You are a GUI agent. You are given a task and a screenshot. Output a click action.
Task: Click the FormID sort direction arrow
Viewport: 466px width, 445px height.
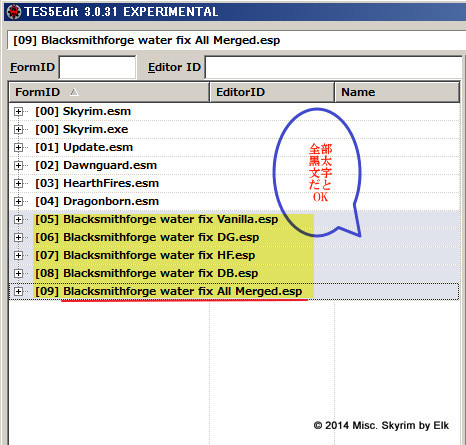coord(74,92)
